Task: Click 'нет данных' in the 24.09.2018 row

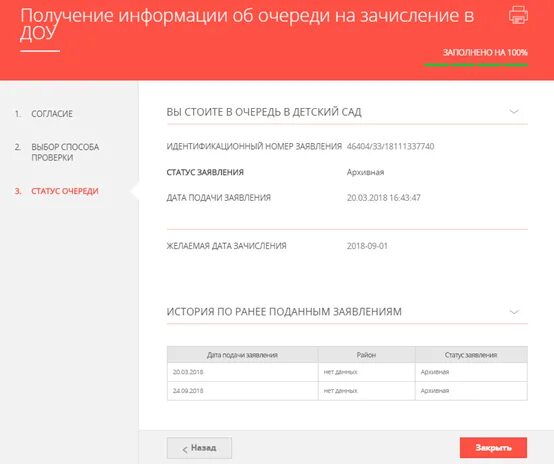Action: click(x=340, y=391)
